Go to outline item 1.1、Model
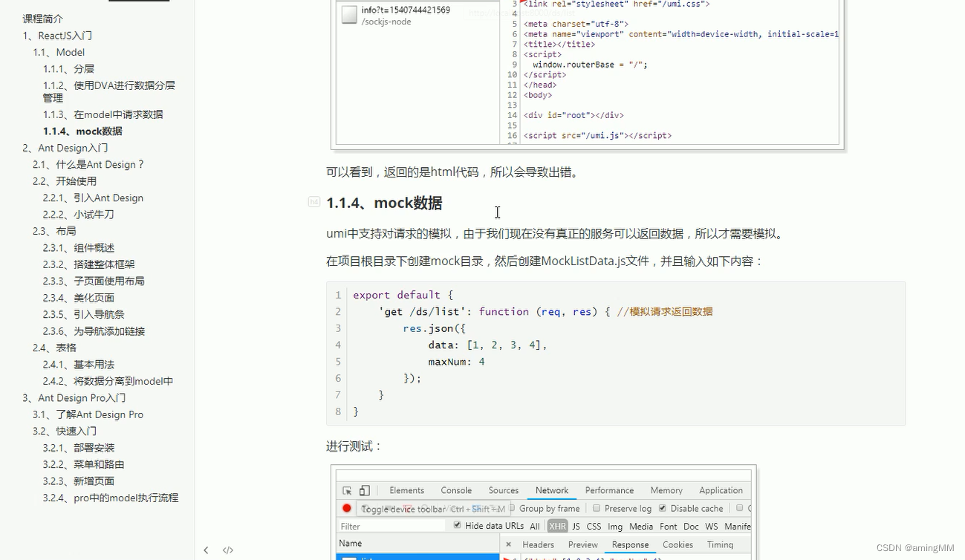The image size is (965, 560). point(59,52)
